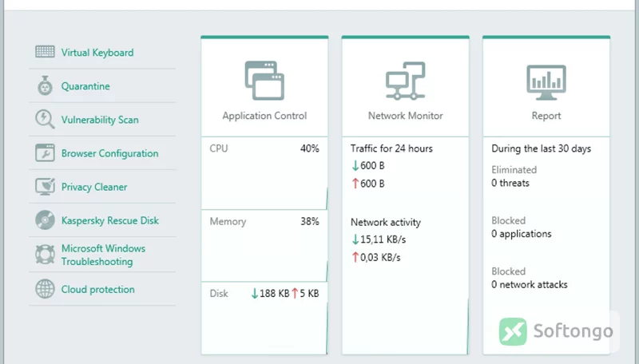Click the Browser Configuration wrench icon
The height and width of the screenshot is (364, 639).
pos(45,153)
